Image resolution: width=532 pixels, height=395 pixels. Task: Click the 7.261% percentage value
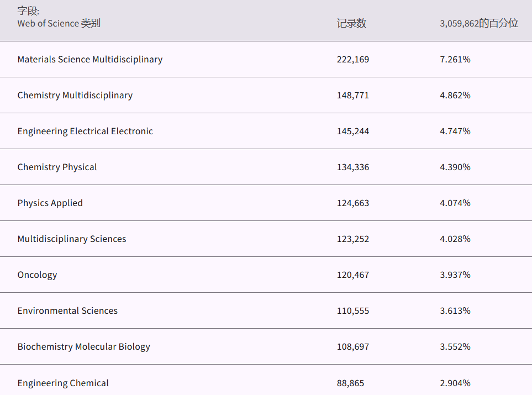[x=455, y=59]
